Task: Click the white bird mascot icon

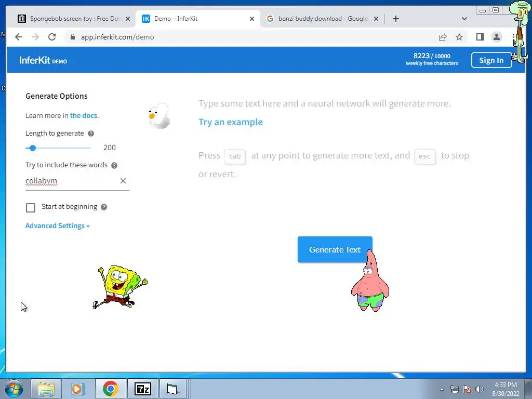Action: [159, 116]
